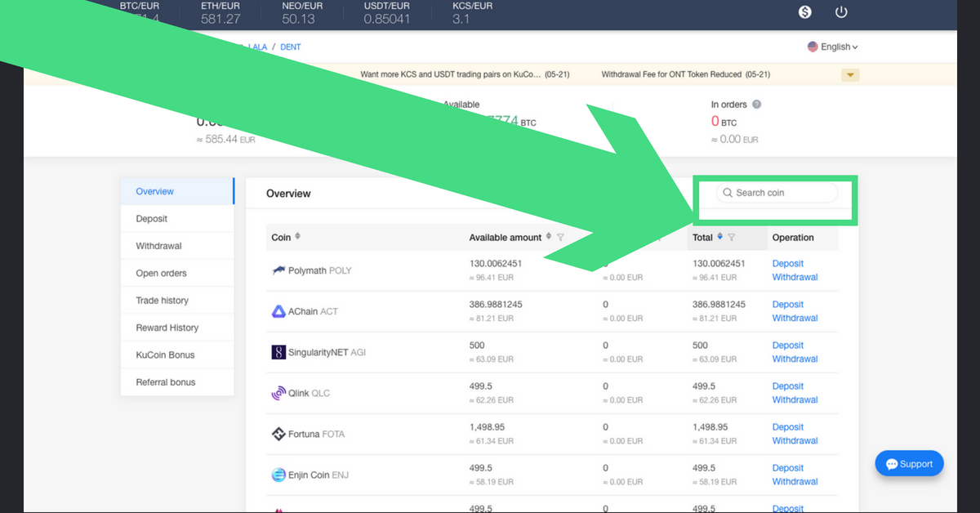Click the KCS/EUR 3.1 ticker
The height and width of the screenshot is (513, 980).
(472, 12)
